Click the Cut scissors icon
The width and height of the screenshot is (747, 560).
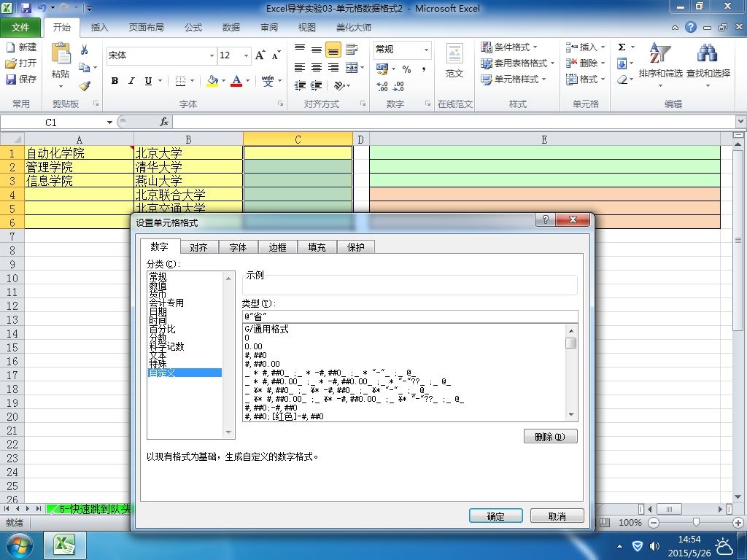85,50
